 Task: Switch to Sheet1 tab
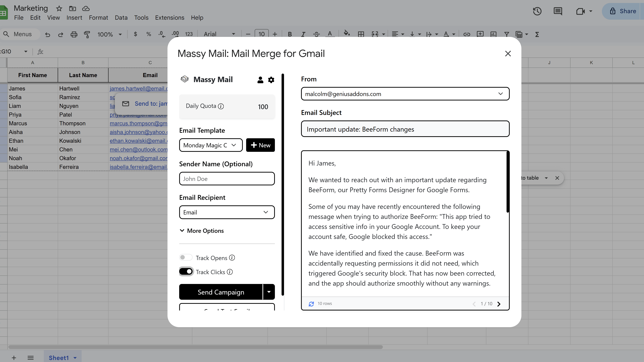tap(59, 358)
